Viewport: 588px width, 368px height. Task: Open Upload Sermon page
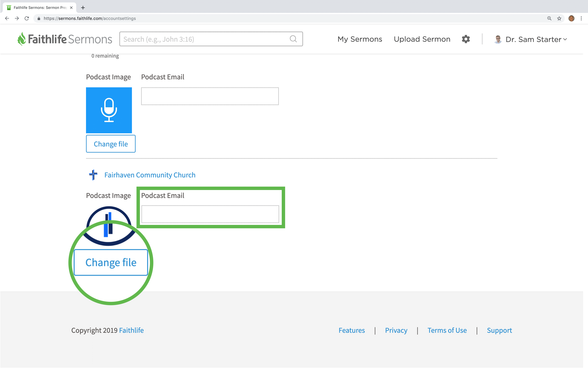(422, 39)
